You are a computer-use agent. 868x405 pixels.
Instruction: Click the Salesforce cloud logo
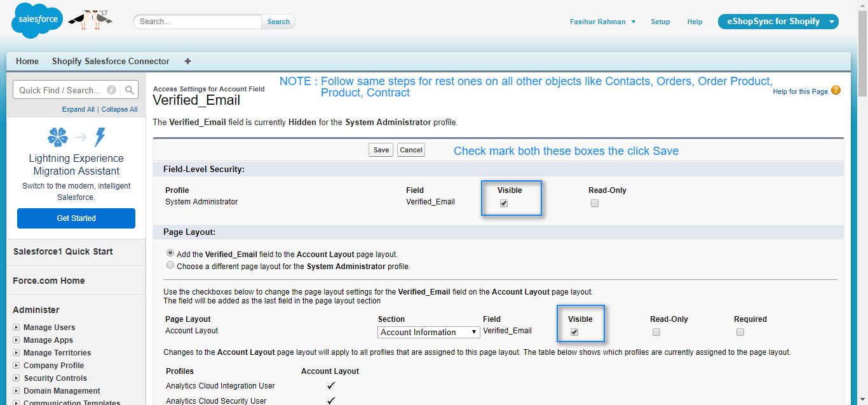37,20
